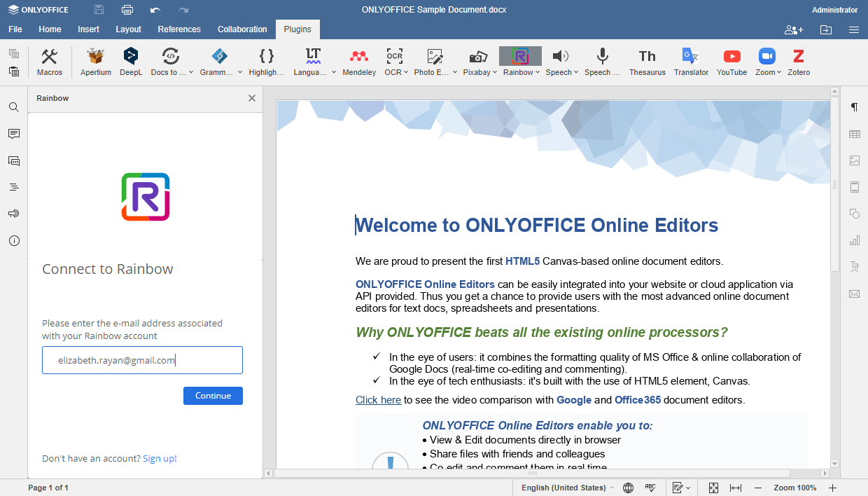This screenshot has width=868, height=496.
Task: Open the About info panel
Action: click(x=14, y=240)
